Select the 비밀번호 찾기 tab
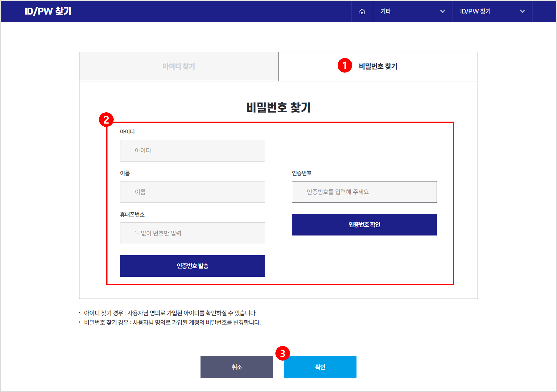The width and height of the screenshot is (557, 392). coord(378,66)
